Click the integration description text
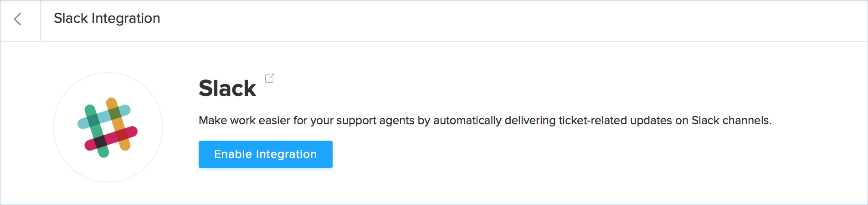Viewport: 868px width, 205px height. [x=485, y=121]
